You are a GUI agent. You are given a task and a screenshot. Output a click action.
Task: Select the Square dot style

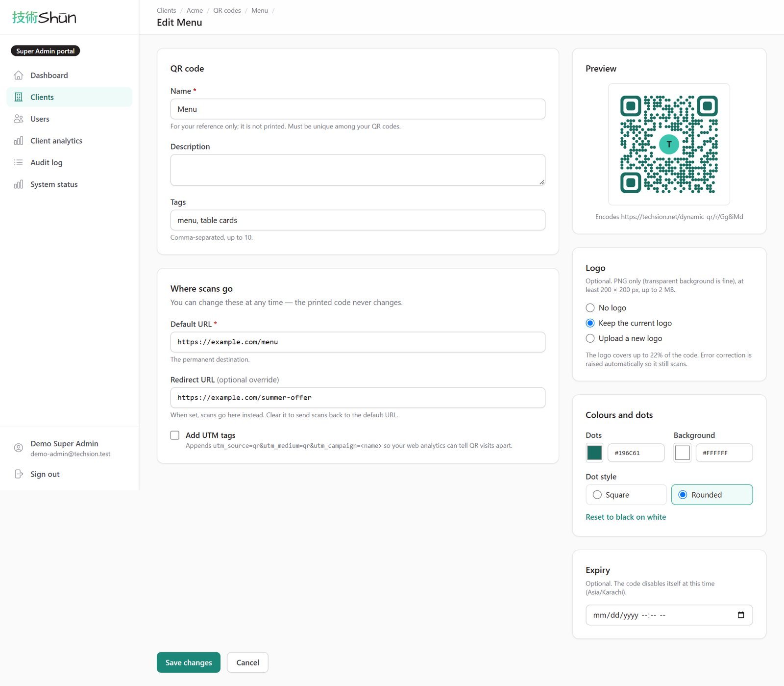point(626,495)
